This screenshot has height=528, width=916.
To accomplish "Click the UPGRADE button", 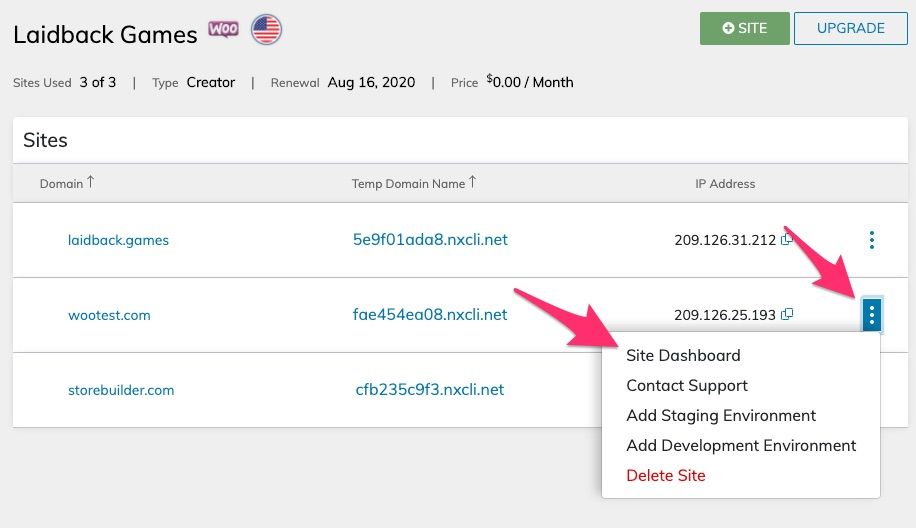I will point(851,28).
